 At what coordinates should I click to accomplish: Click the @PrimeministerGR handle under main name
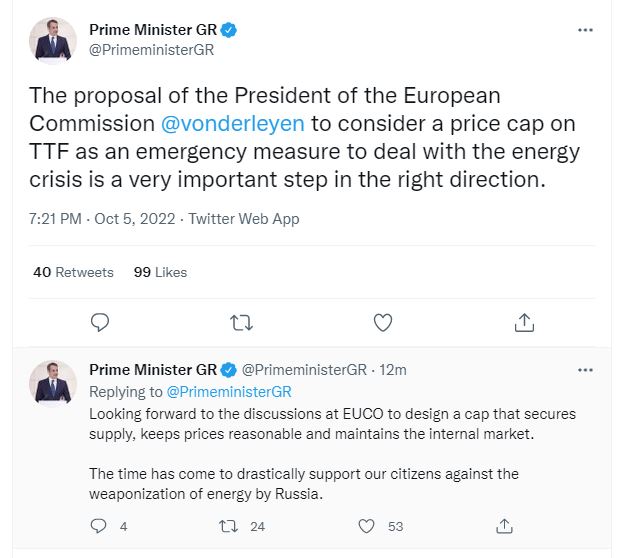pyautogui.click(x=151, y=50)
